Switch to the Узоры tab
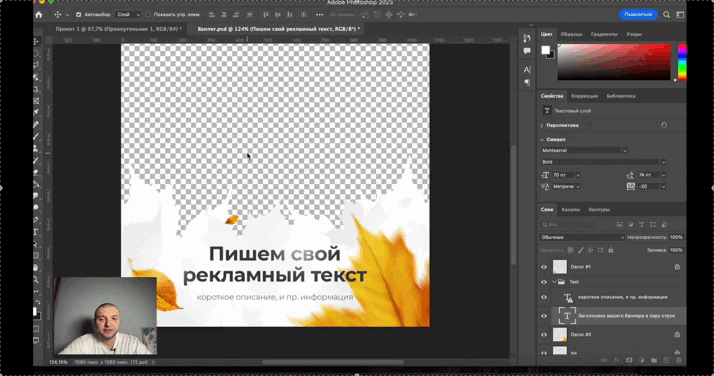Image resolution: width=714 pixels, height=376 pixels. point(634,34)
